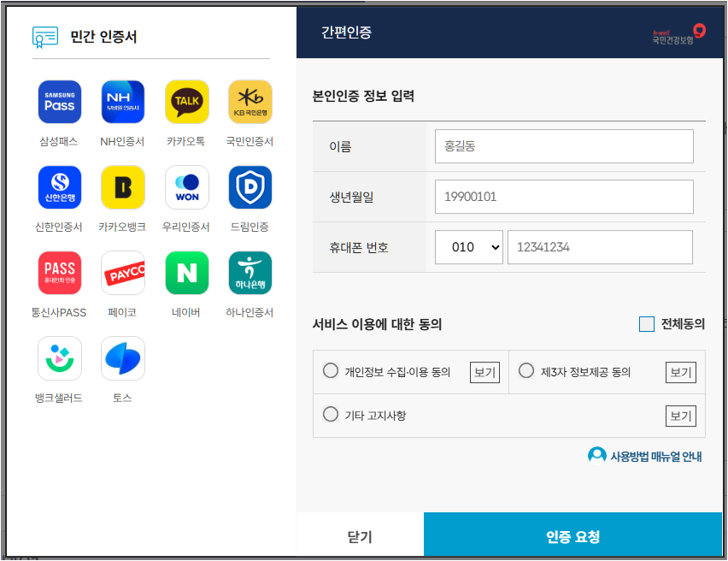The image size is (728, 561).
Task: Click the 카카오톡 label text
Action: tap(186, 141)
